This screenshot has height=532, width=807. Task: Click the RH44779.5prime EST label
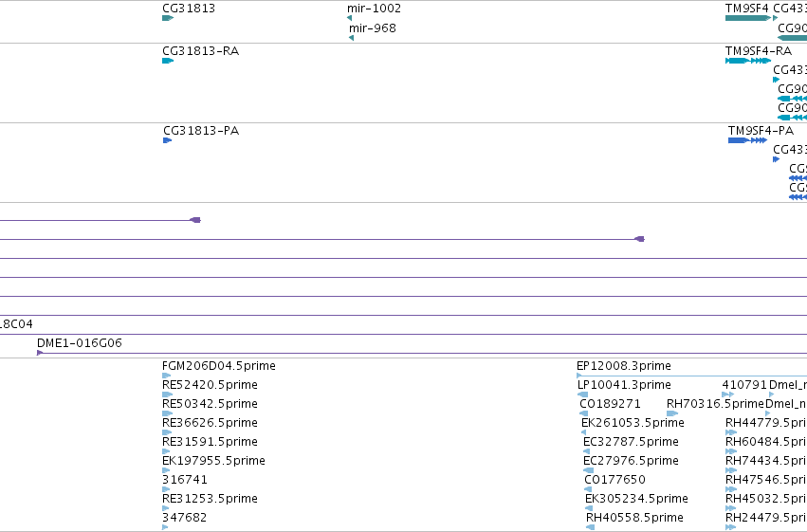766,423
